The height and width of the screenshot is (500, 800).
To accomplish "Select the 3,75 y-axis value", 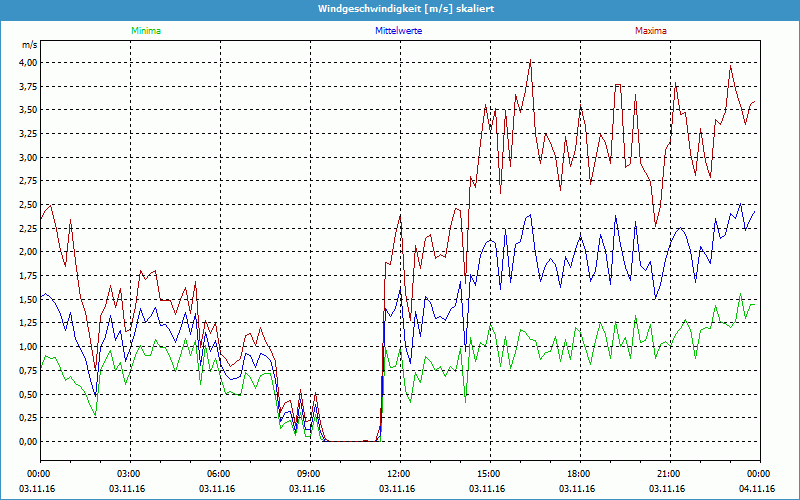I will point(29,87).
